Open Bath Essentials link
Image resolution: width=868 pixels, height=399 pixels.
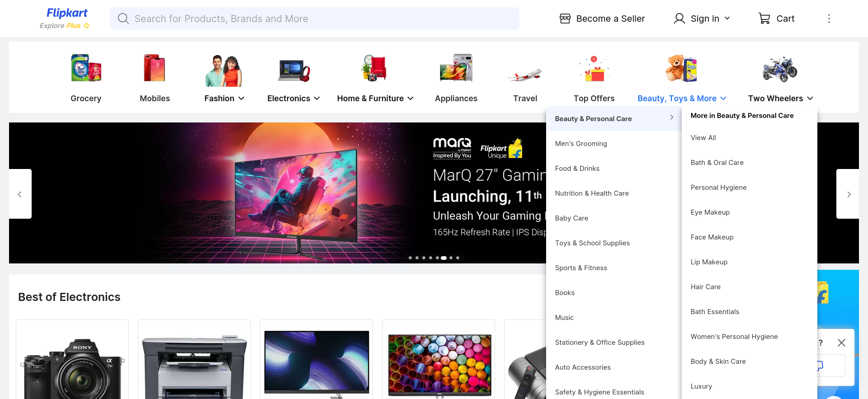[x=715, y=312]
